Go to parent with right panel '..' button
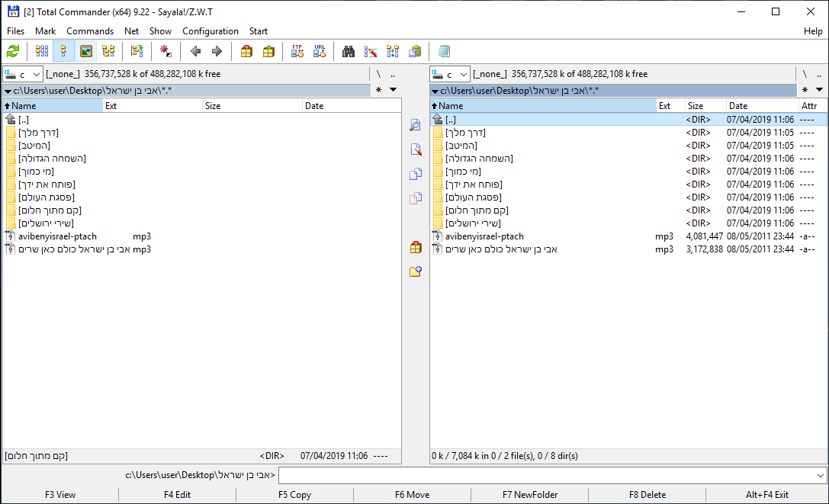 (x=819, y=74)
